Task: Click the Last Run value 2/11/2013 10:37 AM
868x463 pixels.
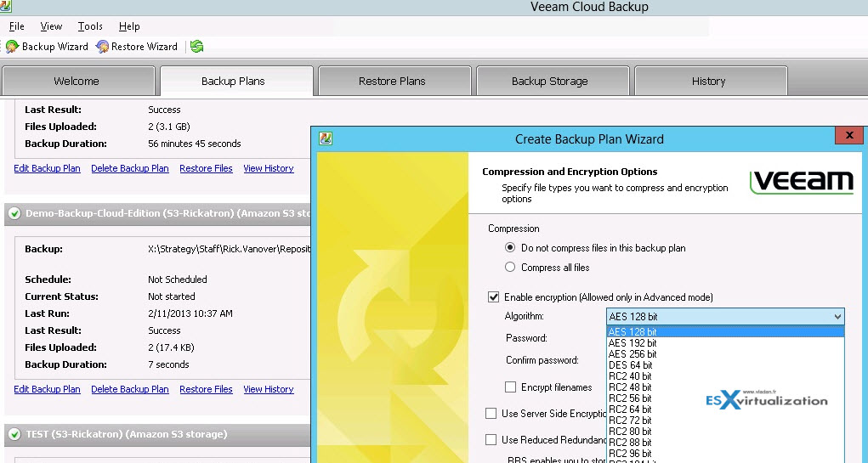Action: (x=190, y=313)
